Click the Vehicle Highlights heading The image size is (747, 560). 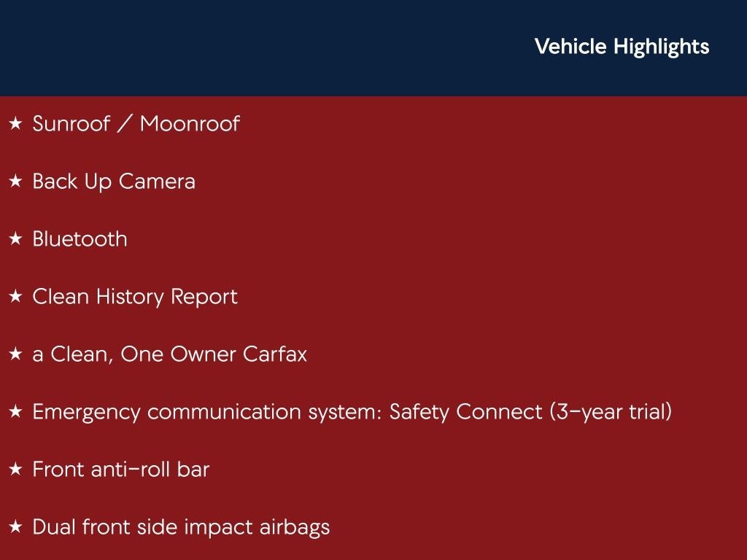pyautogui.click(x=622, y=47)
